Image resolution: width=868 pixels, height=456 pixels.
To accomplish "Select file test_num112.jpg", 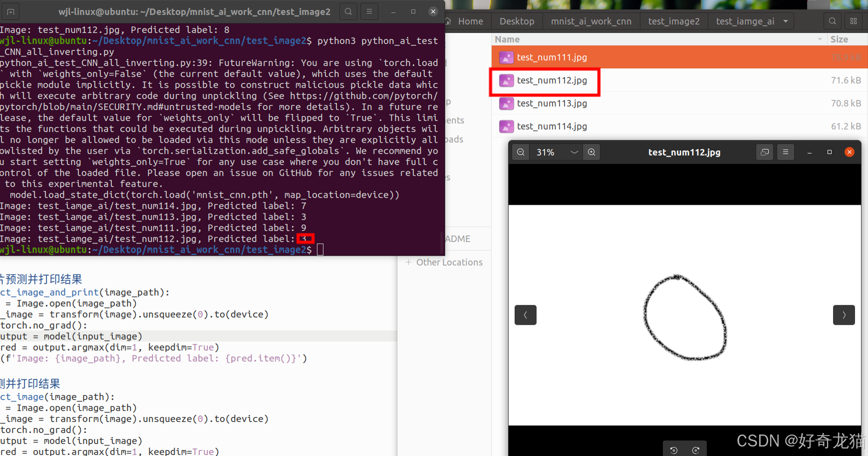I will 679,80.
